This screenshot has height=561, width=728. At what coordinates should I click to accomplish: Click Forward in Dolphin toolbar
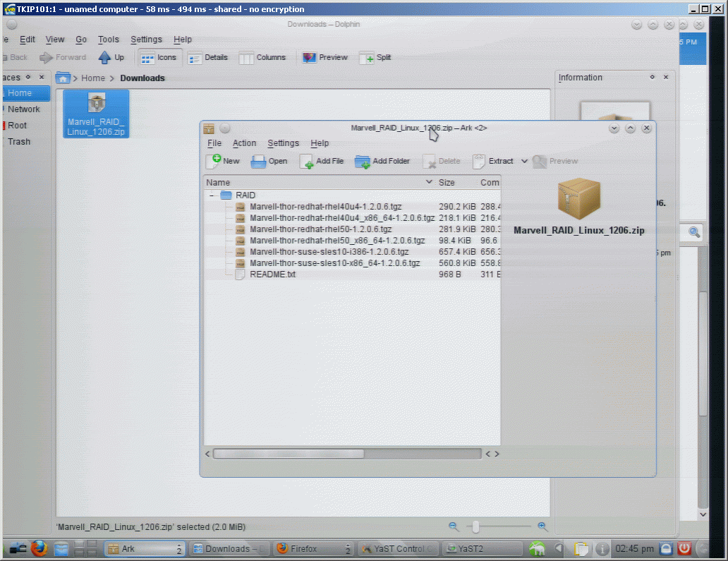(63, 58)
